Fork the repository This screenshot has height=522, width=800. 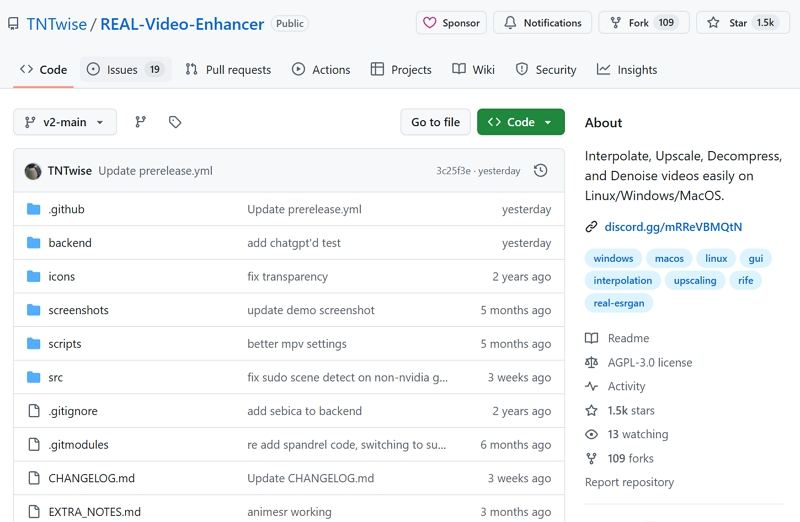(644, 23)
